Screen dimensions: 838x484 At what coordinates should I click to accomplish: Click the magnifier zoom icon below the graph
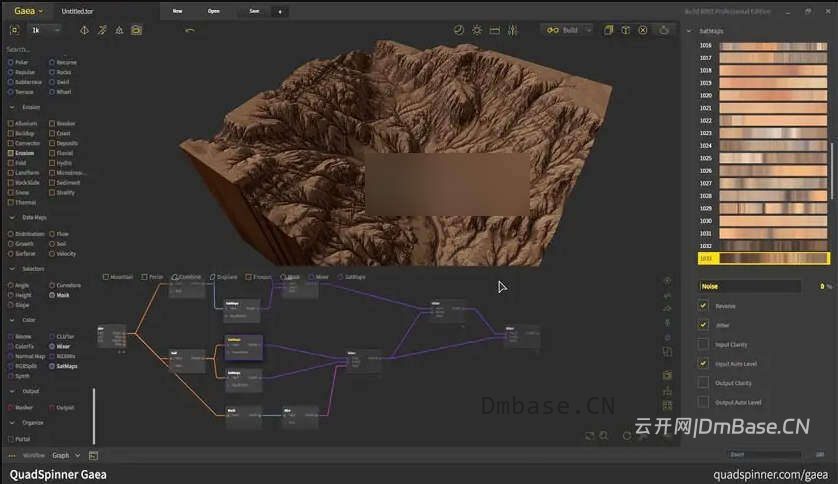click(x=603, y=436)
